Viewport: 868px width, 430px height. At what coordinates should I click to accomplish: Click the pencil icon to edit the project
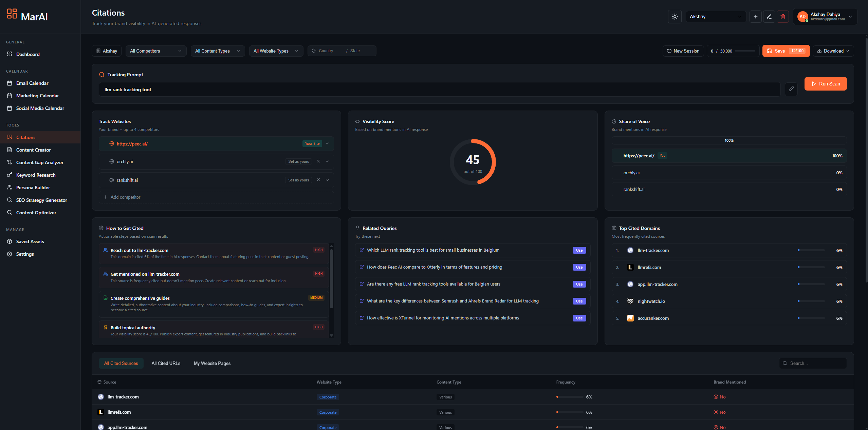pyautogui.click(x=769, y=17)
